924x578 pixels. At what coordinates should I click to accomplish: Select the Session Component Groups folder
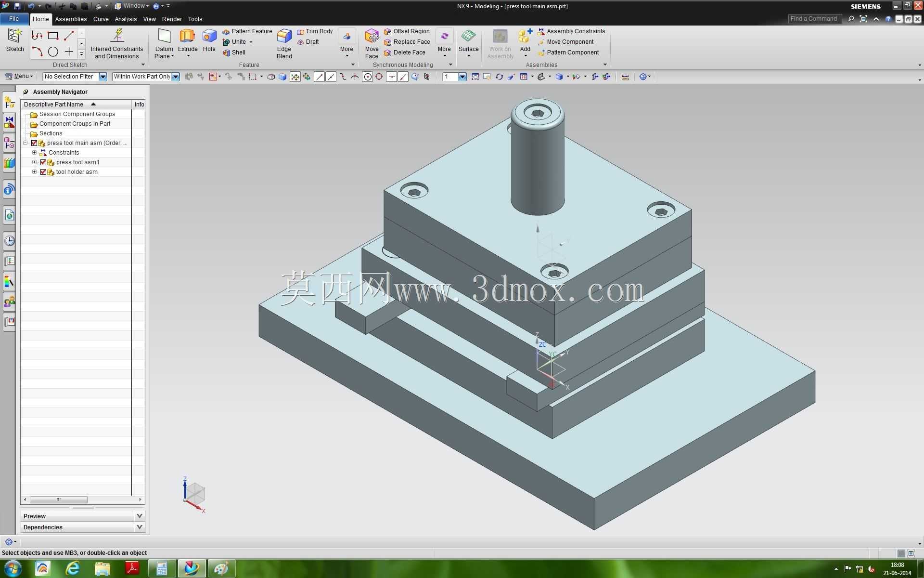tap(76, 114)
